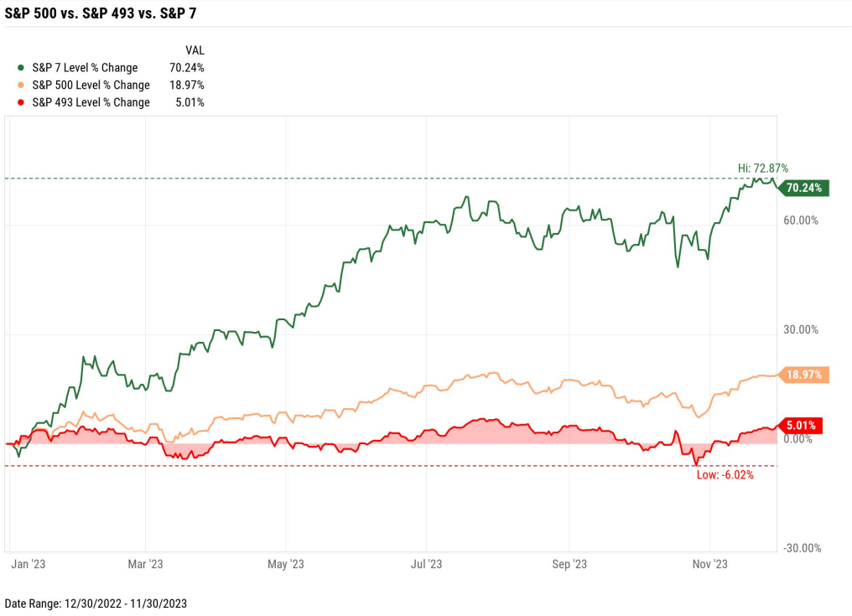This screenshot has height=616, width=852.
Task: Click the red S&P 493 legend dot
Action: click(21, 103)
